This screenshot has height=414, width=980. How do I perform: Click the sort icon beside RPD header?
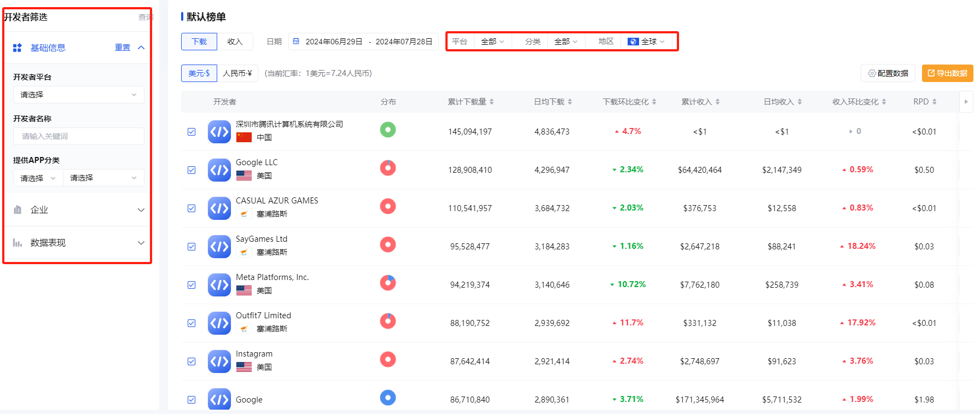point(935,102)
